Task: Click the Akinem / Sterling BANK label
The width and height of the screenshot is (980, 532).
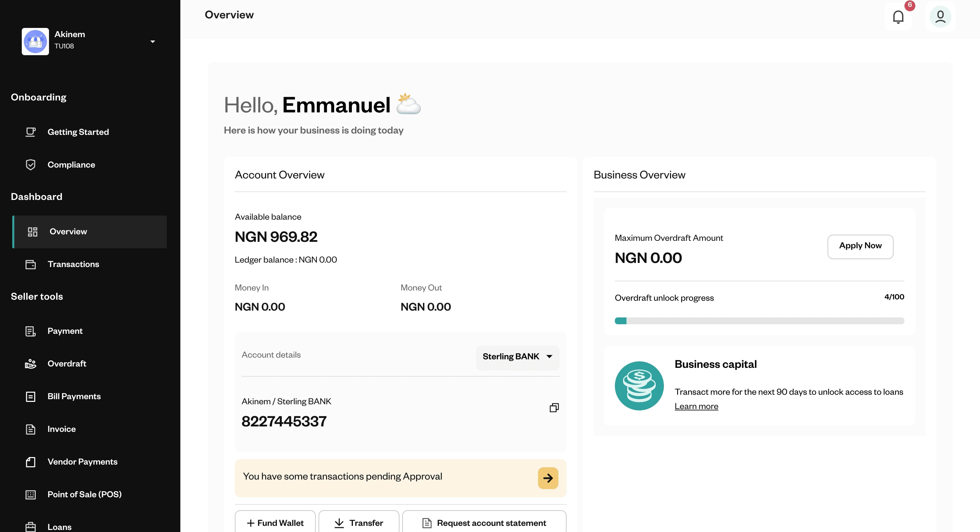Action: tap(286, 402)
